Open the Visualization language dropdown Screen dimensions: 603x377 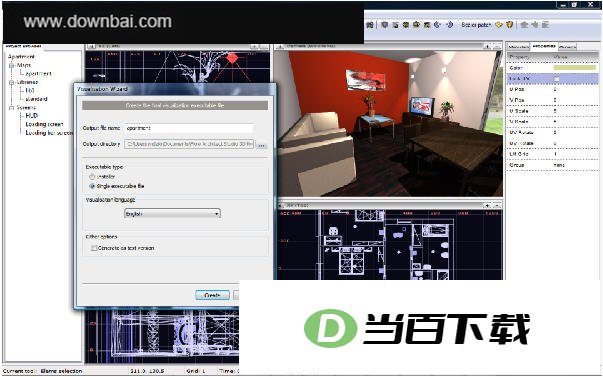coord(172,214)
